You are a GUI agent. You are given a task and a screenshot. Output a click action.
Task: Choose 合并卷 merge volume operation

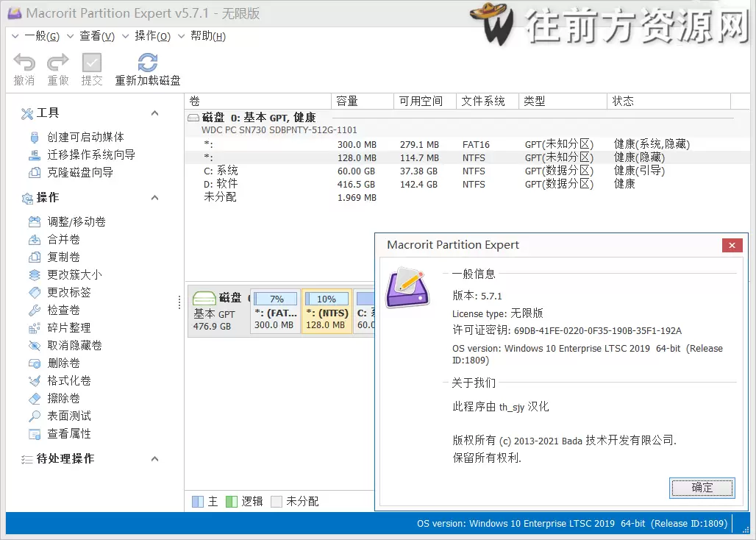pos(63,240)
